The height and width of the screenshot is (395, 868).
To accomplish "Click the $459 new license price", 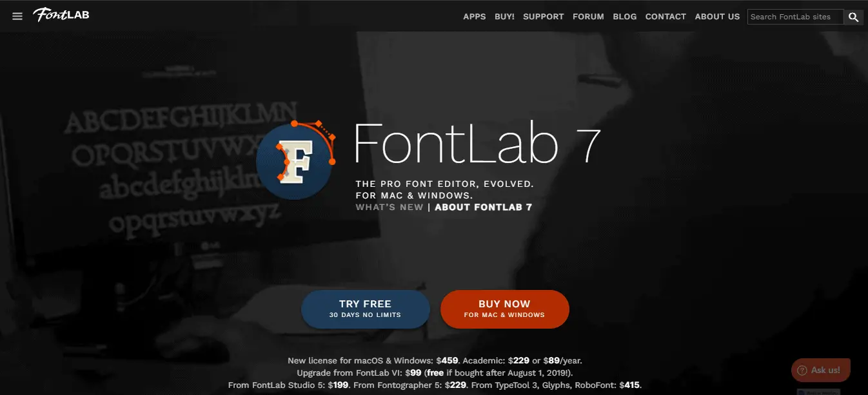I will (x=447, y=361).
